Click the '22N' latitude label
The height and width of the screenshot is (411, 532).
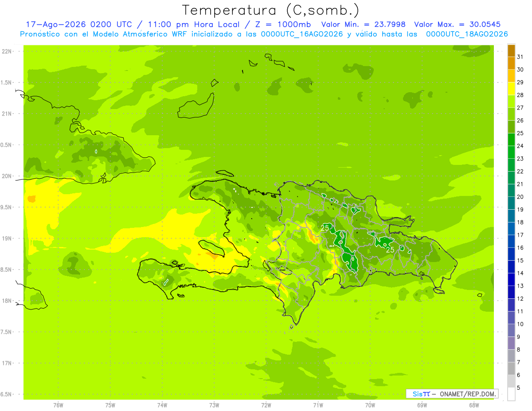[x=7, y=51]
